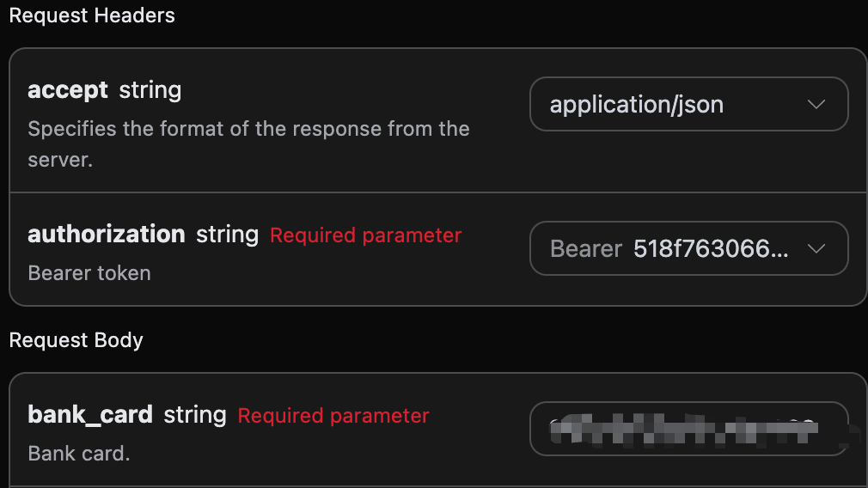868x488 pixels.
Task: Click the Request Body section heading
Action: [76, 340]
